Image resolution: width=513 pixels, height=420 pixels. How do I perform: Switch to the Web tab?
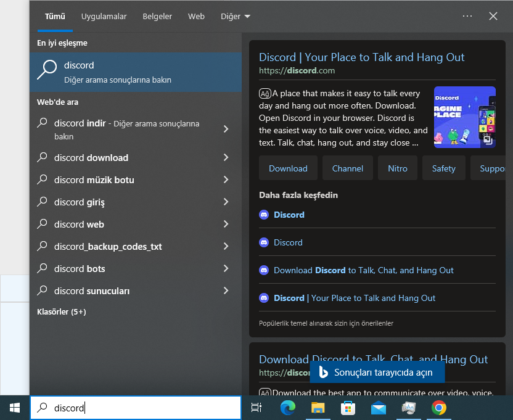196,17
